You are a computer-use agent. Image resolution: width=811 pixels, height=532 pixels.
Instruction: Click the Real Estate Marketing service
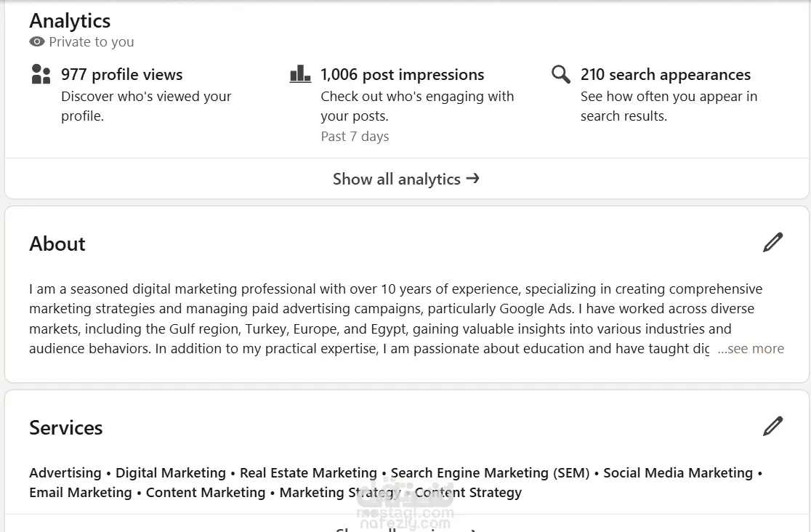308,473
